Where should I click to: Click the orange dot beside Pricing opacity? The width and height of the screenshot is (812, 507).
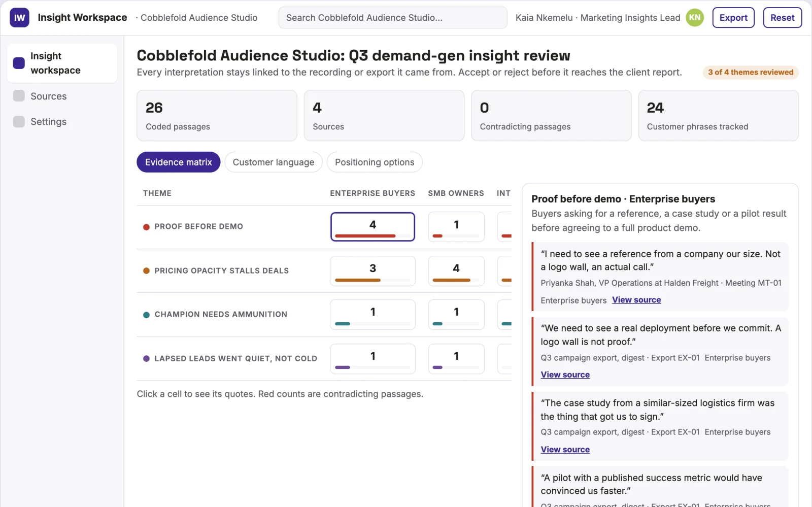[x=146, y=271]
